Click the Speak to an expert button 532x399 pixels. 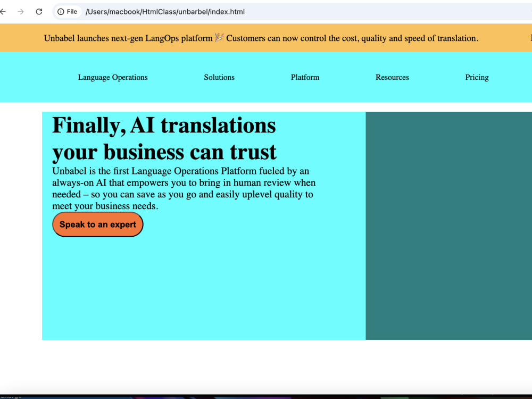click(x=98, y=225)
